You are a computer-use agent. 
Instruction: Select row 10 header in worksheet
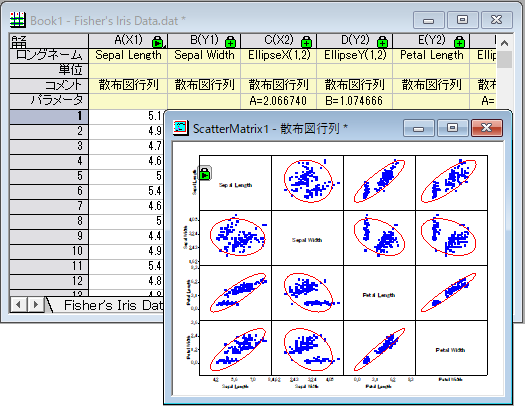click(49, 251)
